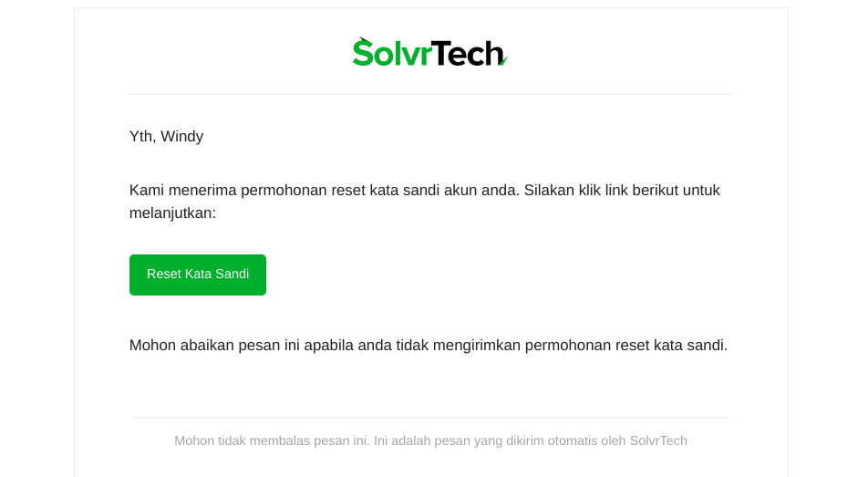Click the green "Solvr" part of the logo
The width and height of the screenshot is (868, 477).
[x=392, y=52]
